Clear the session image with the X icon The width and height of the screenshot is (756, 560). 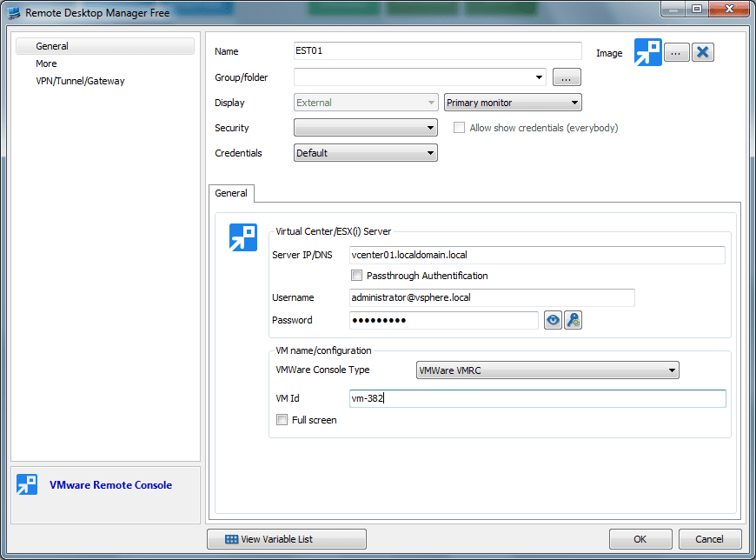click(702, 52)
